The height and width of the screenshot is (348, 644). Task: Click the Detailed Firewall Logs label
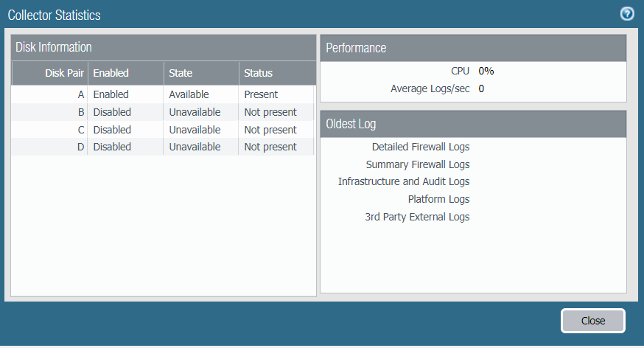click(421, 147)
